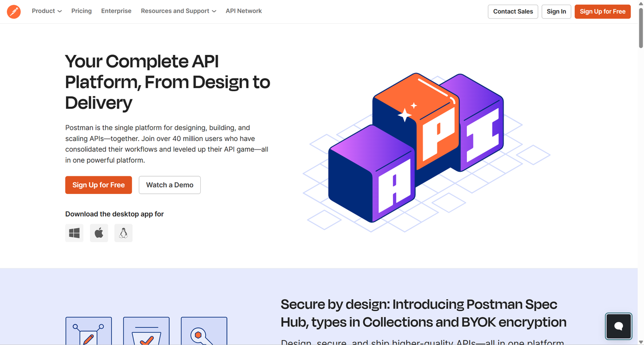This screenshot has height=345, width=644.
Task: Click header Sign Up for Free button
Action: (603, 12)
